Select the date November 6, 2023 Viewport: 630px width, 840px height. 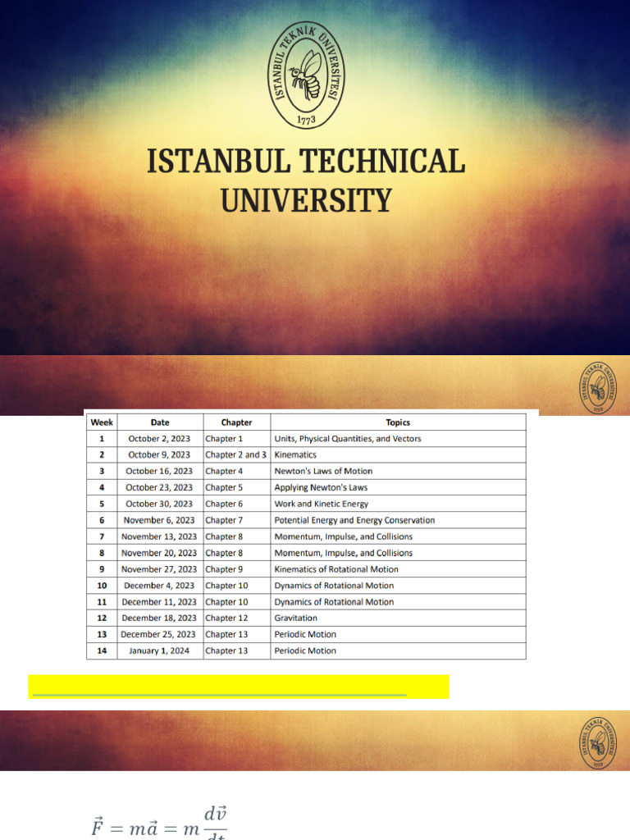159,520
